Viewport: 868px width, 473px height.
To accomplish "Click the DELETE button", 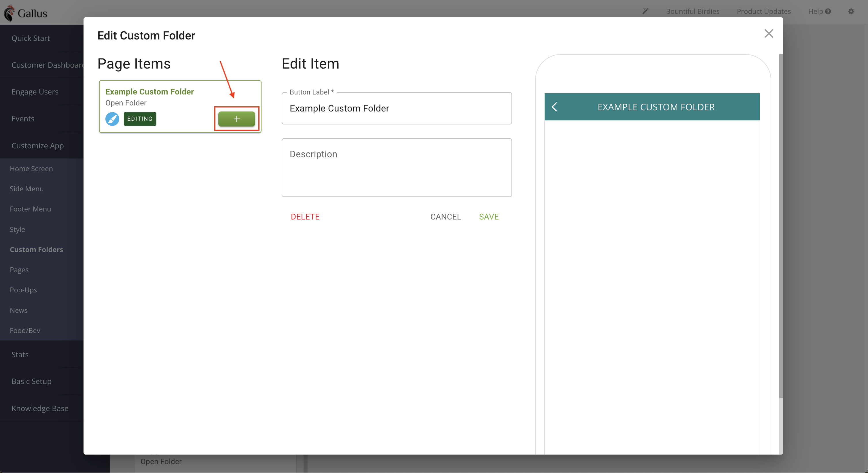I will click(x=305, y=217).
